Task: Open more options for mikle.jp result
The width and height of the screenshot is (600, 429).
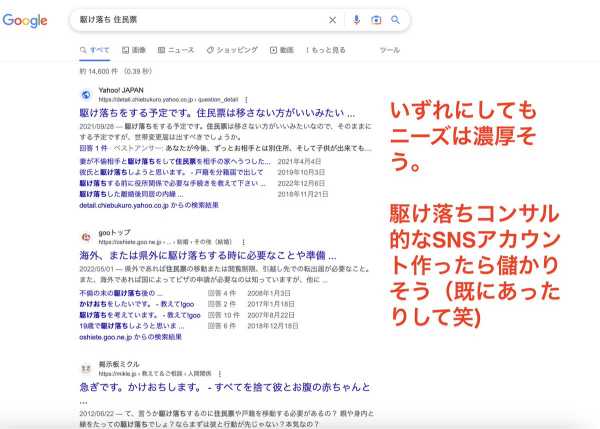Action: pyautogui.click(x=220, y=373)
